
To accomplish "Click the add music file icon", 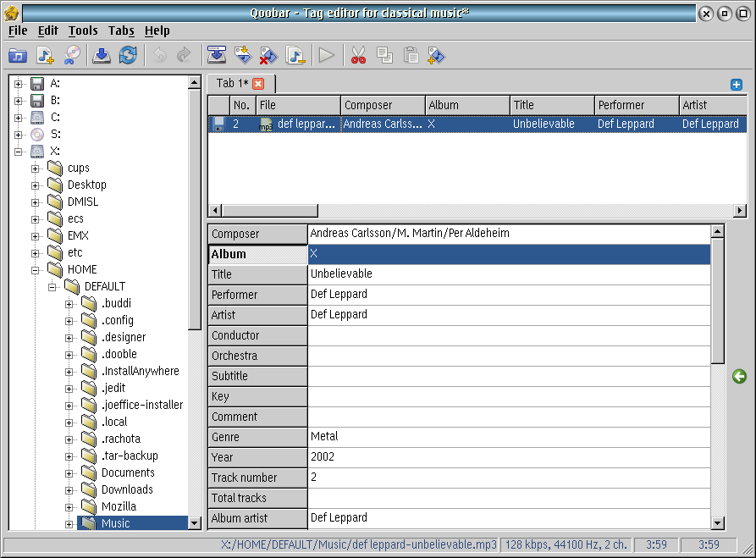I will (45, 56).
